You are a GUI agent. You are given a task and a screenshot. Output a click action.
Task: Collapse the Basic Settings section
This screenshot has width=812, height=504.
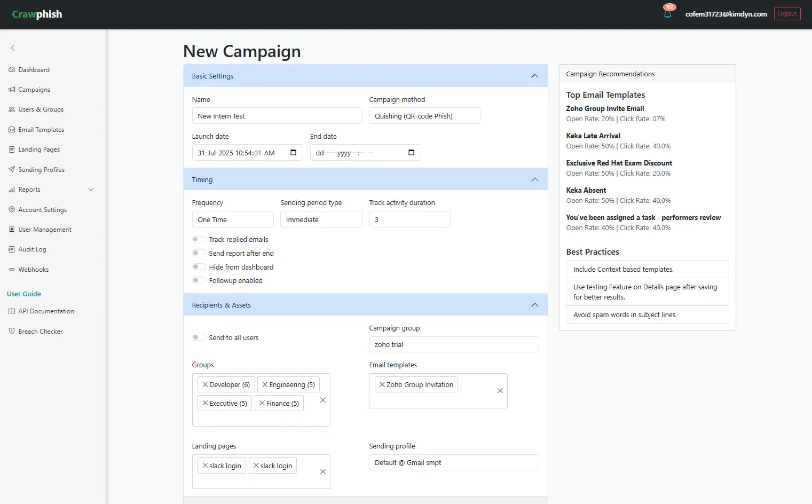coord(534,75)
